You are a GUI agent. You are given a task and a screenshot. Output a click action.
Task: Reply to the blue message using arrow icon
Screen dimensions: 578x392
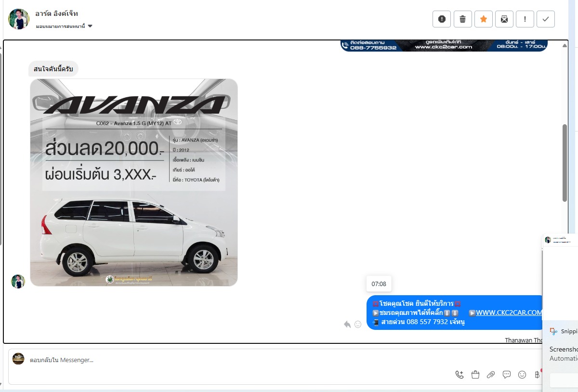point(347,324)
